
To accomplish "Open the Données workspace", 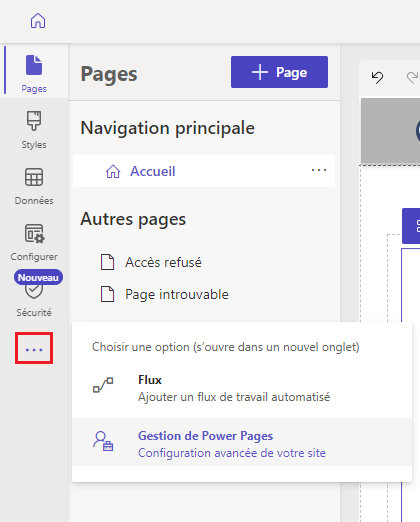I will [34, 186].
